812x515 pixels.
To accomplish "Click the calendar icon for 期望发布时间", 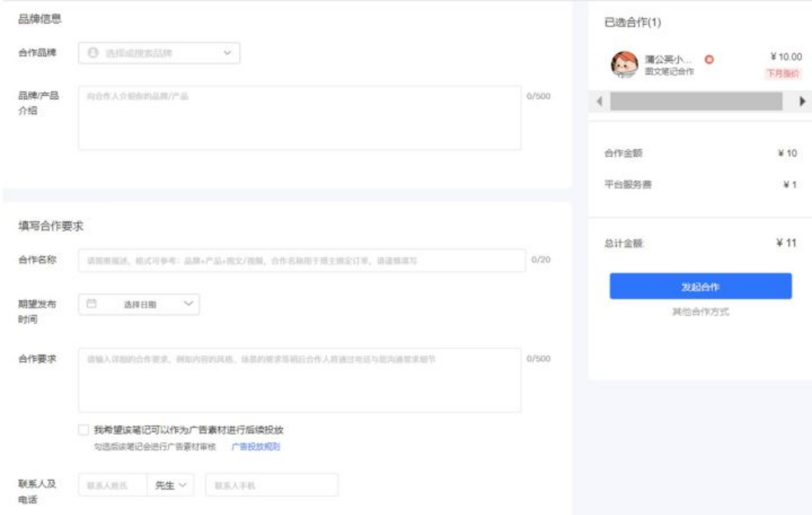I will click(91, 304).
